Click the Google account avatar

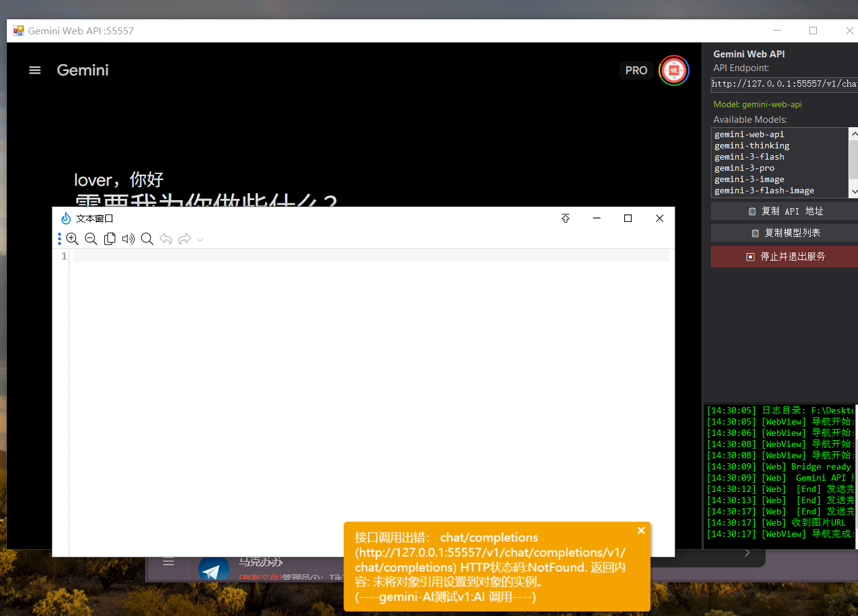[673, 70]
